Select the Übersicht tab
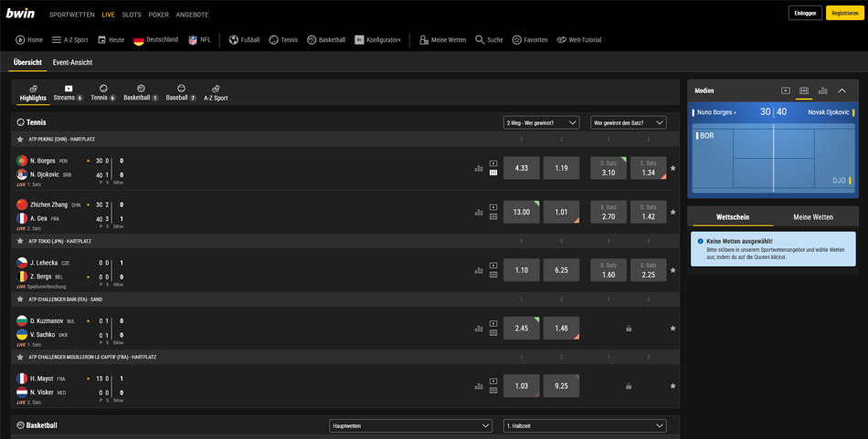The width and height of the screenshot is (868, 439). tap(27, 62)
